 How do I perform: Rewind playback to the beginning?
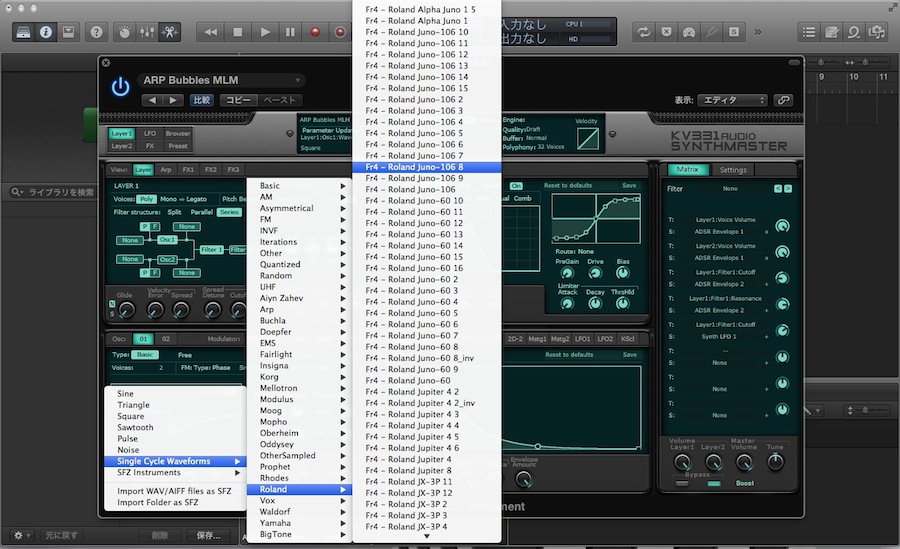point(211,32)
